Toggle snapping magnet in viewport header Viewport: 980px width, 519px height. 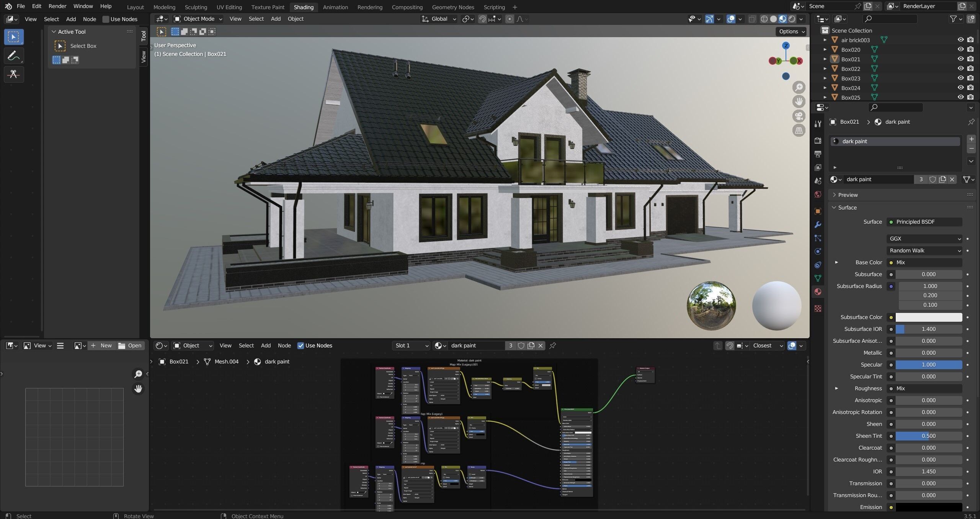482,19
